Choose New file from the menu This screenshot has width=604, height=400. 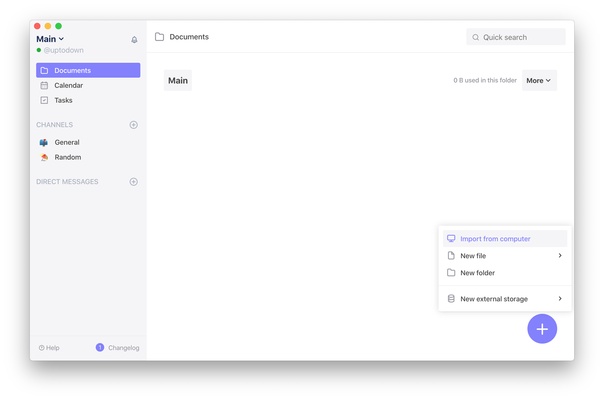(x=505, y=256)
